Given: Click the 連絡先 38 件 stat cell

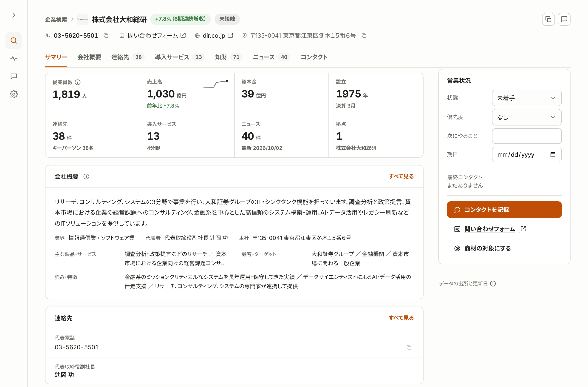Looking at the screenshot, I should [92, 137].
